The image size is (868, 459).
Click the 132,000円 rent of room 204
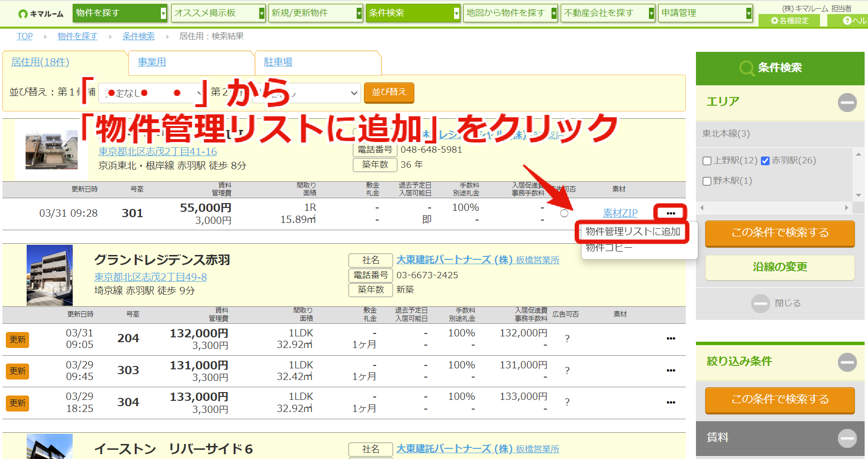tap(199, 333)
